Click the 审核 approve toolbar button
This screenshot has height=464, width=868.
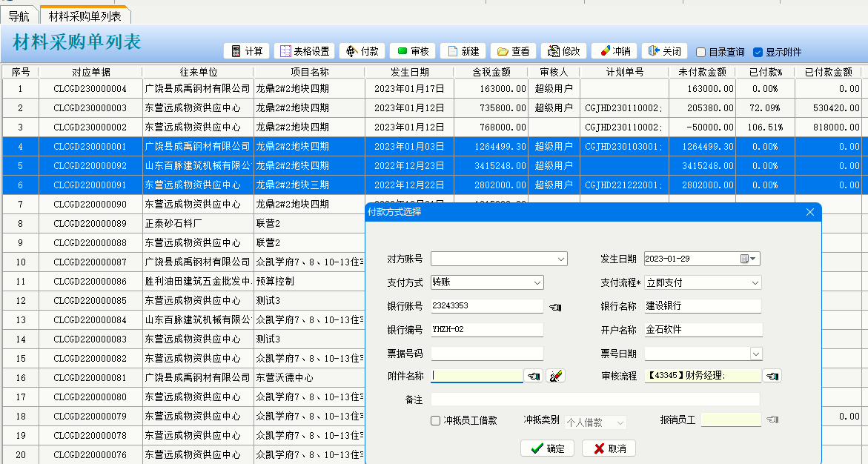[x=413, y=51]
